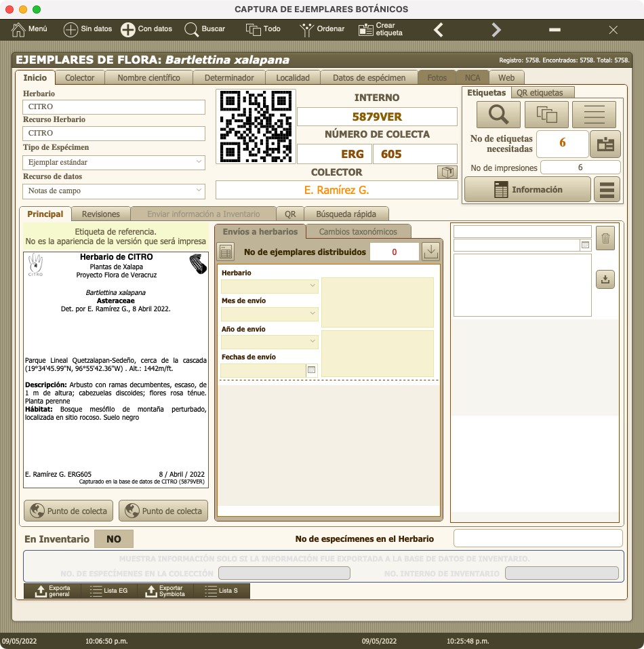This screenshot has width=644, height=649.
Task: Click the Herbario text field
Action: click(x=114, y=106)
